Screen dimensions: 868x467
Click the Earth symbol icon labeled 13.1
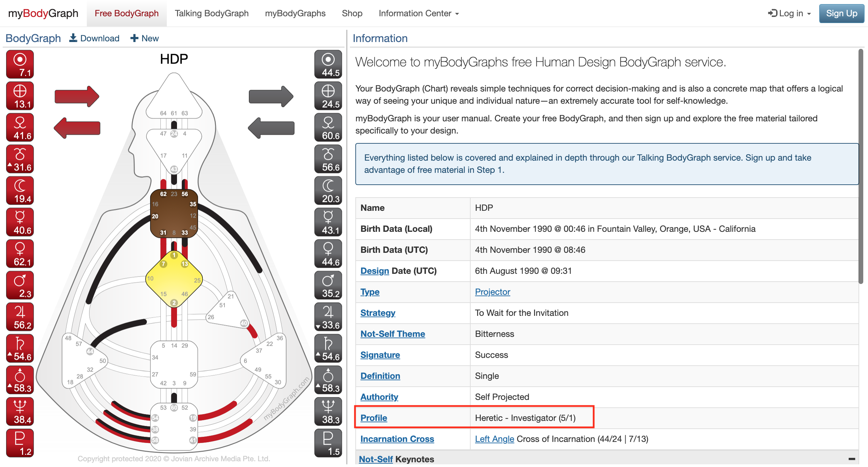pos(19,95)
